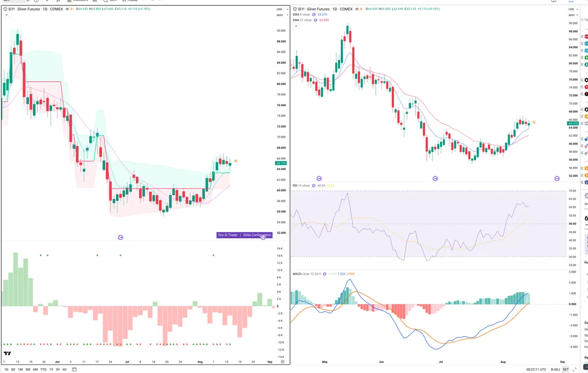
Task: Click the EMA 21 close indicator label
Action: tap(302, 20)
